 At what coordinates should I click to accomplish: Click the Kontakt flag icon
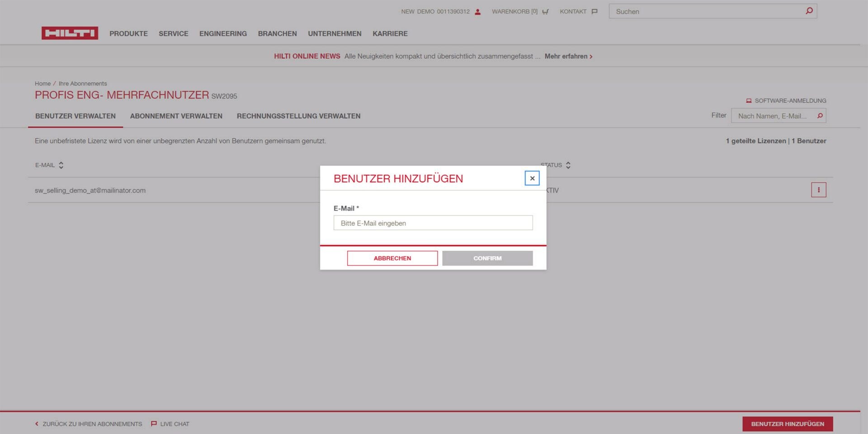pyautogui.click(x=594, y=12)
